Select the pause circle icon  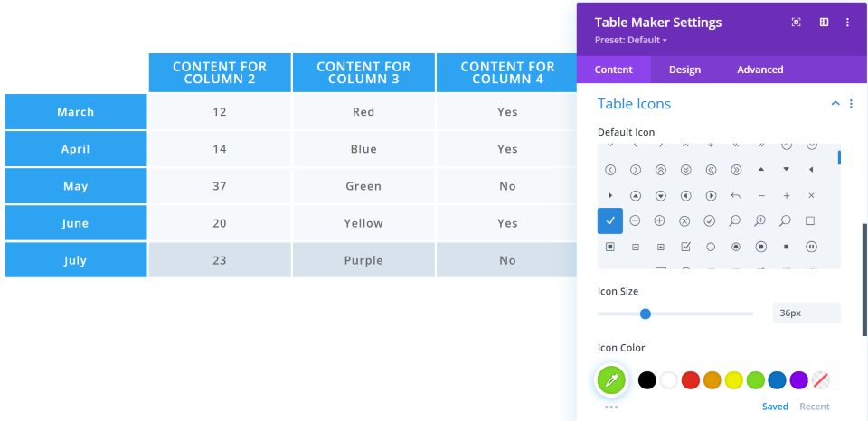(x=811, y=247)
